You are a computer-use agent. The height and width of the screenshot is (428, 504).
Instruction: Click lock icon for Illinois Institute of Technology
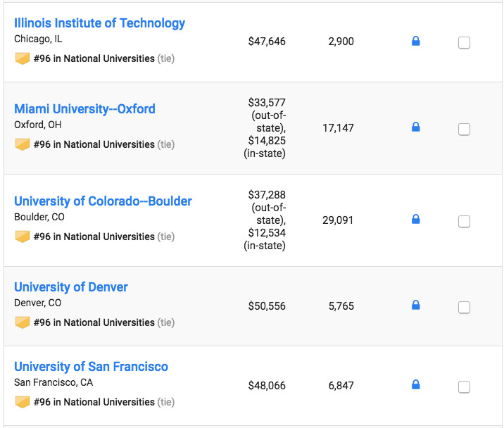pyautogui.click(x=415, y=42)
